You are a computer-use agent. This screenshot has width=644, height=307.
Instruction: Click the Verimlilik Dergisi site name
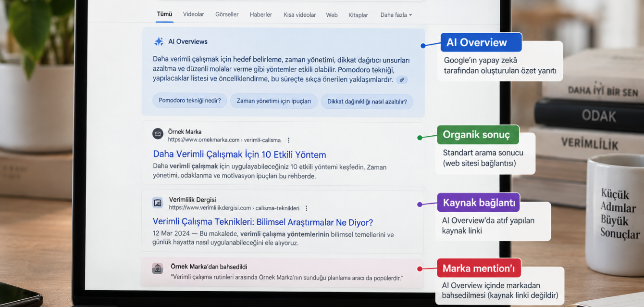[x=192, y=200]
